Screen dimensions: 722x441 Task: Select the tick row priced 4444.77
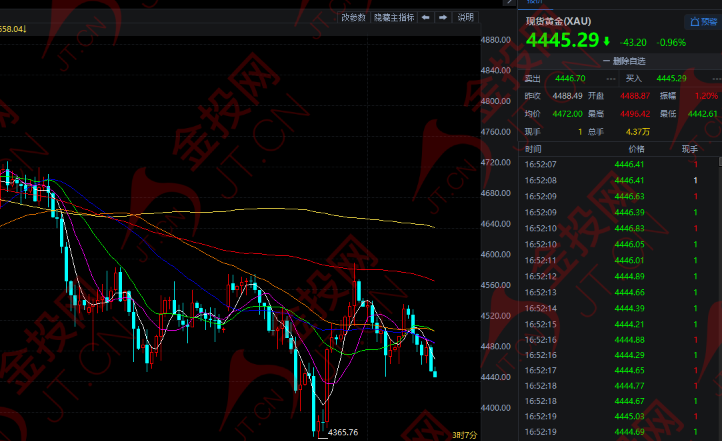tap(618, 386)
